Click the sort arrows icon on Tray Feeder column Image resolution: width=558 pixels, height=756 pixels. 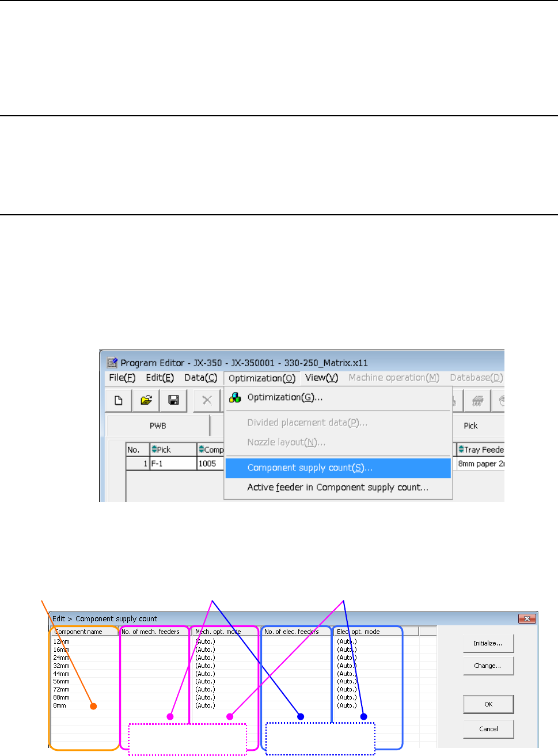461,450
